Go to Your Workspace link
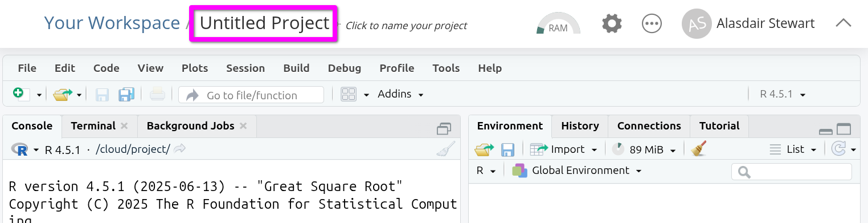The height and width of the screenshot is (223, 868). pyautogui.click(x=112, y=23)
